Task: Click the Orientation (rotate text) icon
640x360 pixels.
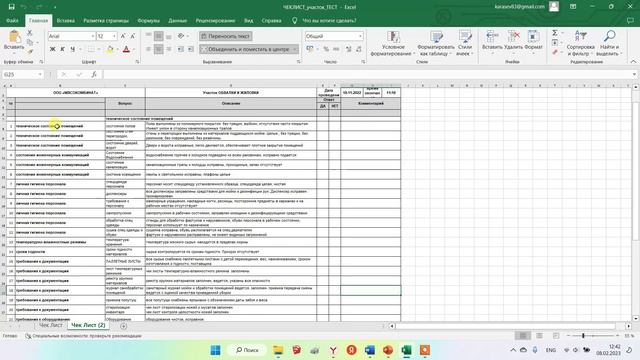Action: (181, 36)
